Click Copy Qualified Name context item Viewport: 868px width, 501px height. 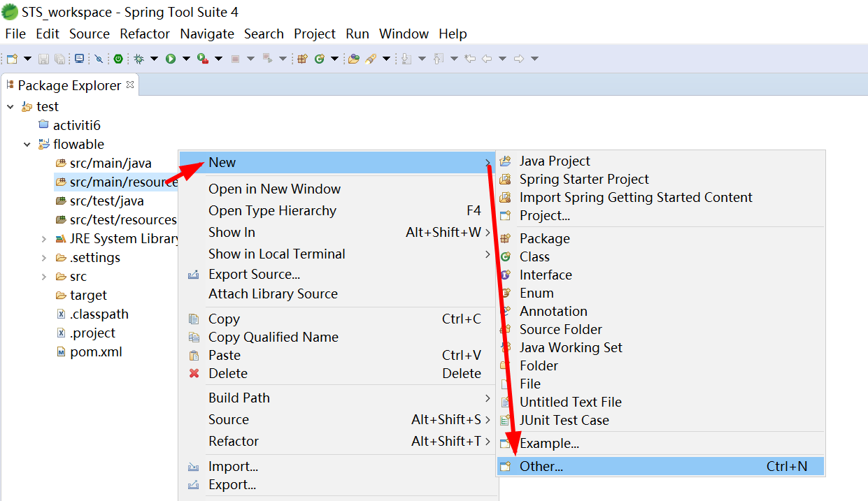(338, 337)
